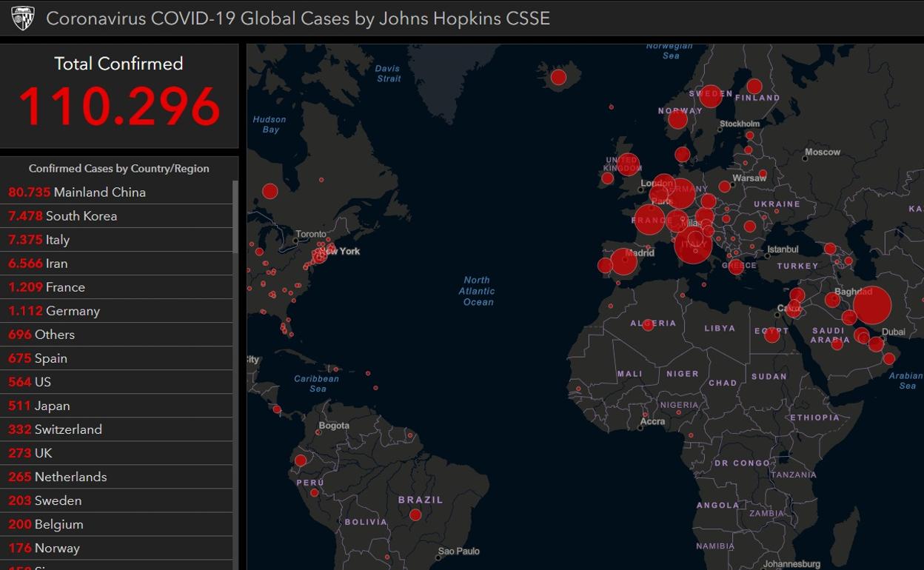Click the SUDAN country label

[769, 377]
